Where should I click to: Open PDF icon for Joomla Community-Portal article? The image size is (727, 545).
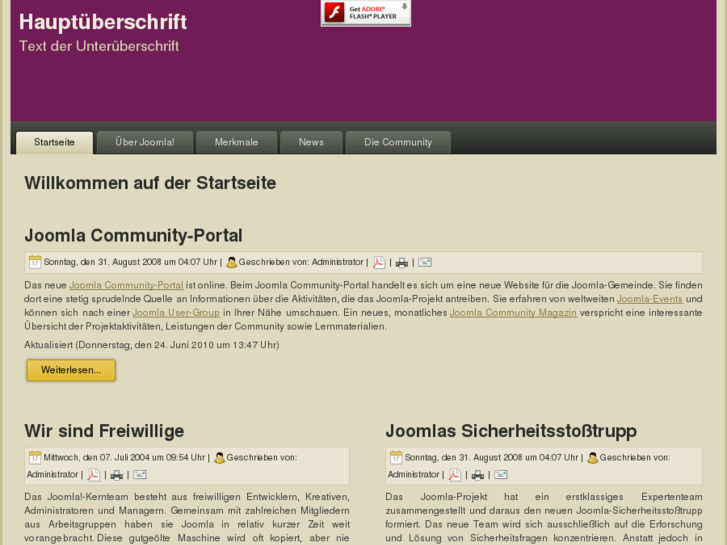[x=379, y=263]
